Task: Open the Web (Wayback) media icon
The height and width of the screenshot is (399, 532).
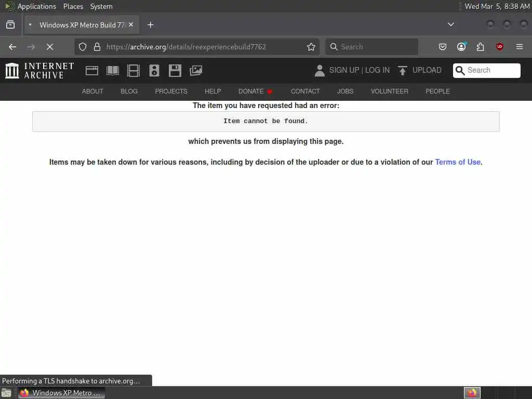Action: [x=92, y=71]
